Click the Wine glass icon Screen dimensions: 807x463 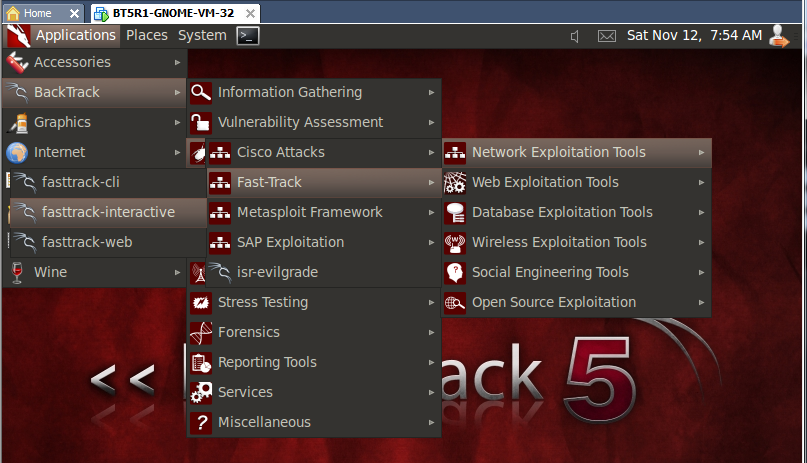(x=17, y=272)
